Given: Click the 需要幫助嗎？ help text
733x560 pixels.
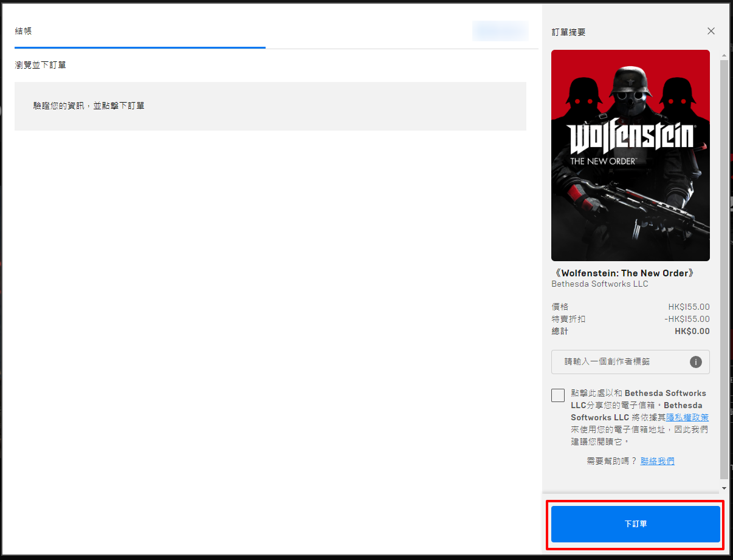Looking at the screenshot, I should (x=612, y=461).
